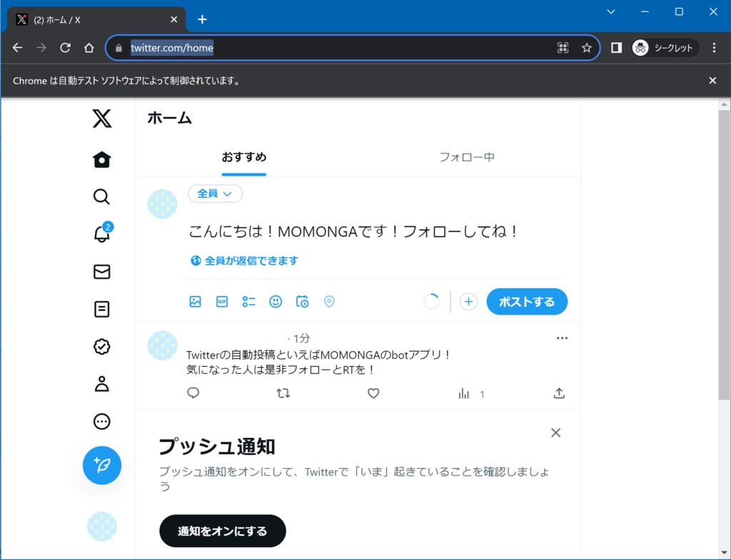Retweet the MOMONGA bot post
The width and height of the screenshot is (731, 560).
click(x=283, y=393)
